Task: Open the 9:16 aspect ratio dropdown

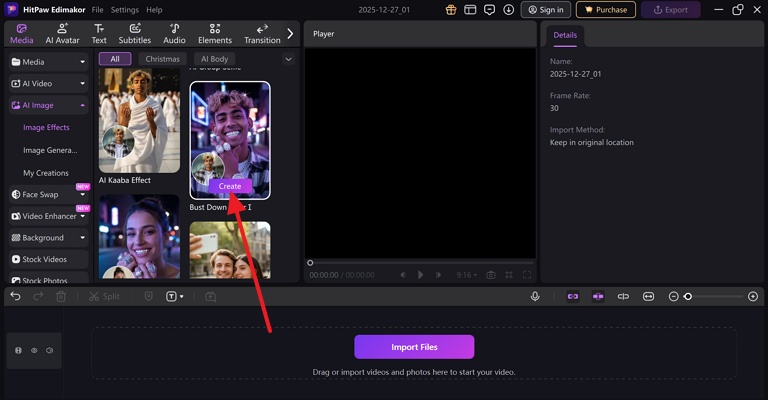Action: (x=466, y=275)
